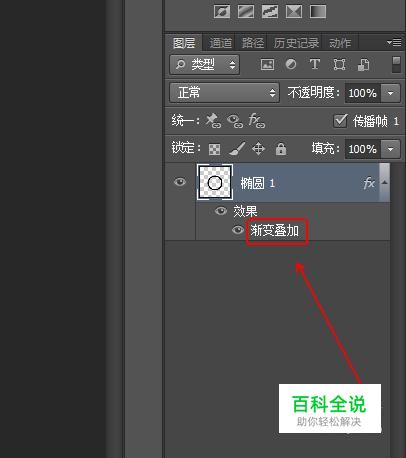This screenshot has height=458, width=406.
Task: Open the 历史记录 tab
Action: 296,43
